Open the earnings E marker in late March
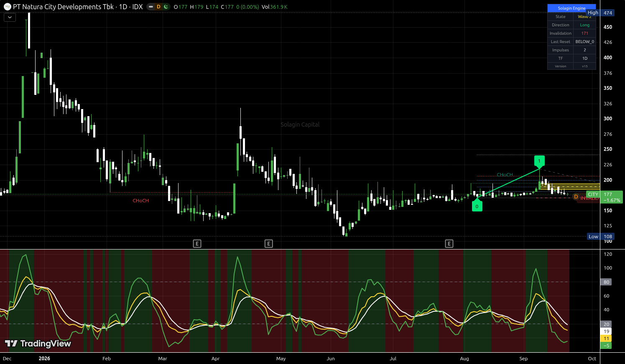625x364 pixels. (197, 244)
